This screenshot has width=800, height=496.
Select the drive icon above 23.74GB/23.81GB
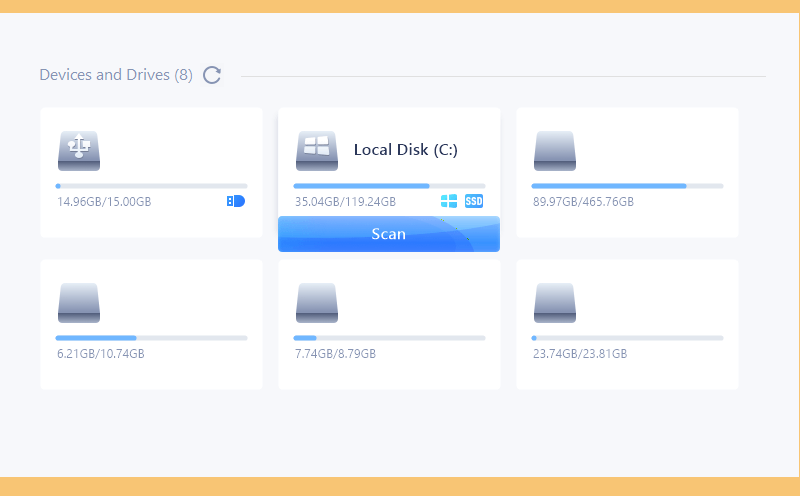coord(555,303)
